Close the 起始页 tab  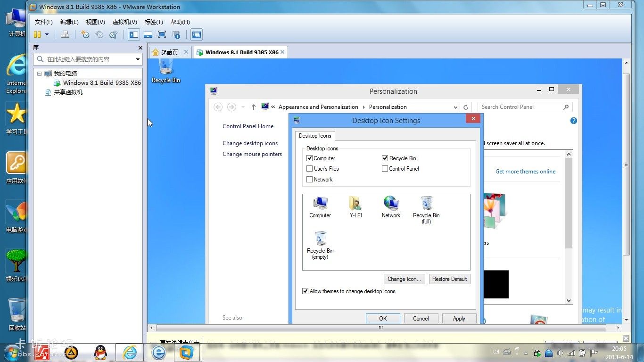tap(186, 52)
